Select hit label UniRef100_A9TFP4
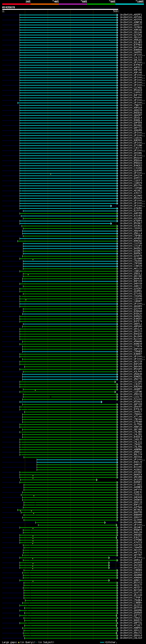The image size is (146, 644). [131, 20]
